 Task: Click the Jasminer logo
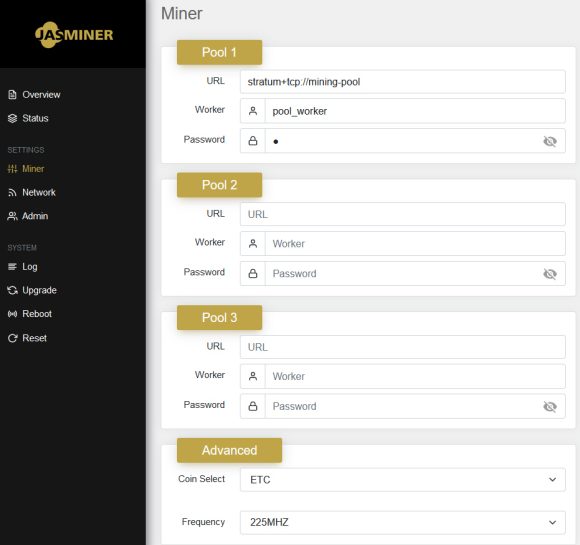click(x=74, y=35)
